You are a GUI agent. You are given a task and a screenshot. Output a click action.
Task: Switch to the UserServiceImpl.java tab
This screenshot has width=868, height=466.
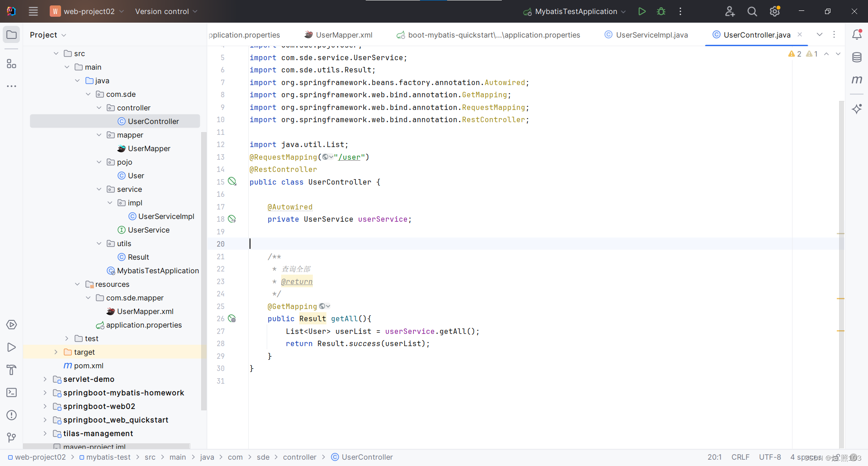point(646,35)
